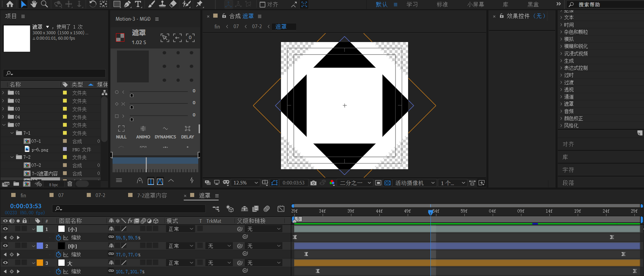The height and width of the screenshot is (276, 644).
Task: Hide layer 3 大 with eye toggle
Action: (x=5, y=263)
